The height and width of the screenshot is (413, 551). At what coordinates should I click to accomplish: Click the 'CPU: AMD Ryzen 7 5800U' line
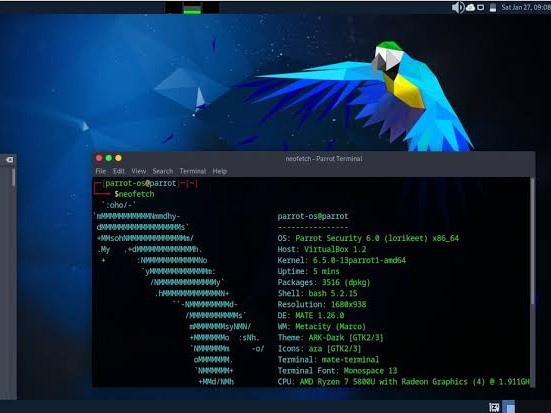click(x=403, y=382)
